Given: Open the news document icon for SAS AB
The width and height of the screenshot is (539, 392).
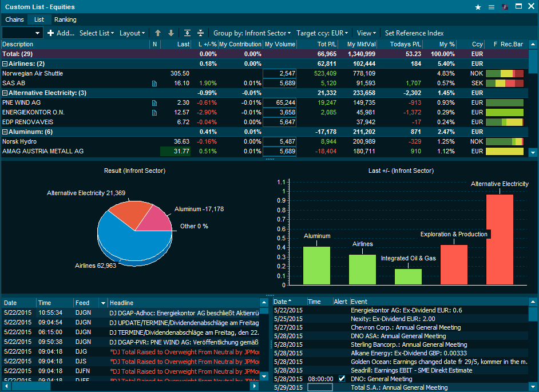Looking at the screenshot, I should tap(154, 84).
